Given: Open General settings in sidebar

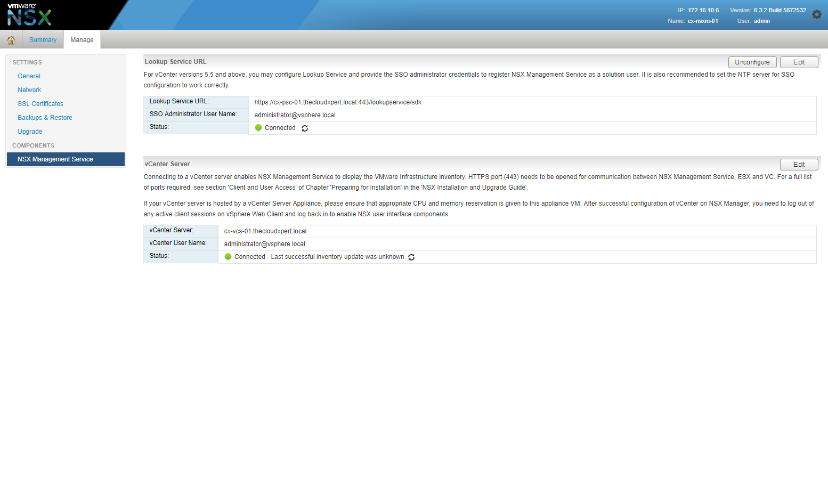Looking at the screenshot, I should coord(29,76).
